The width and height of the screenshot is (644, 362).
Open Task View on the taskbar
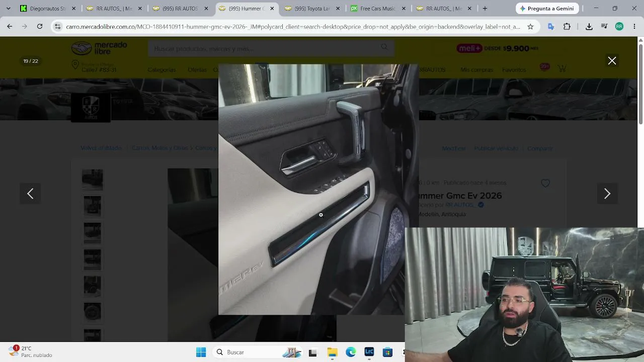[312, 352]
